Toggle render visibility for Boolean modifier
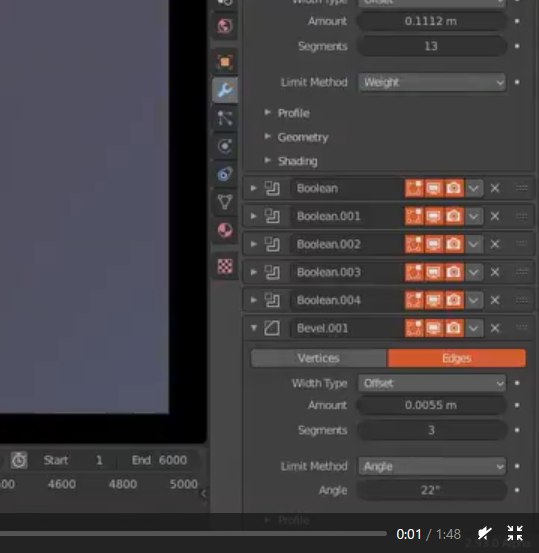Viewport: 539px width, 553px height. pos(454,188)
